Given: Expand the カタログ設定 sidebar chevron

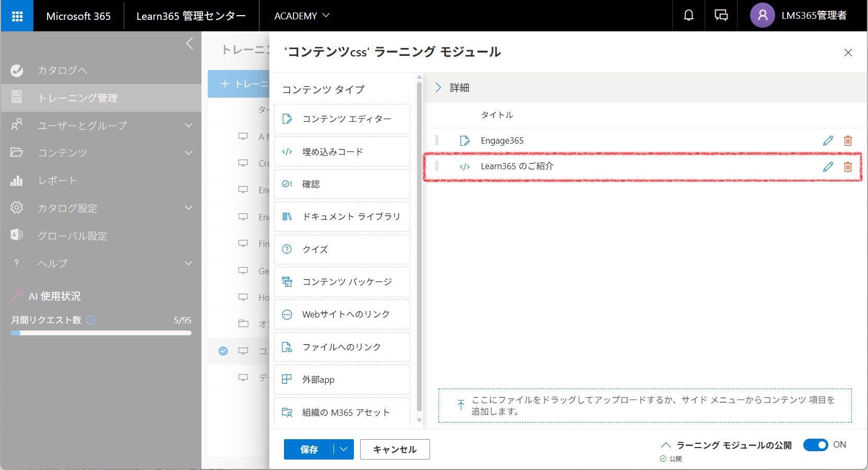Looking at the screenshot, I should 188,208.
